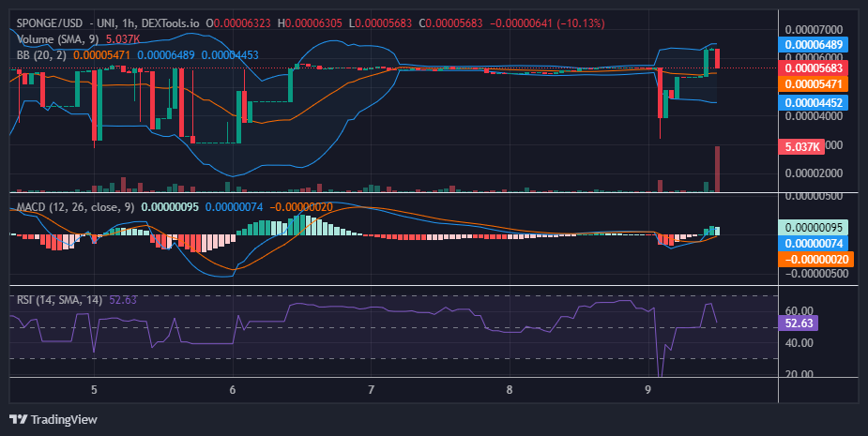This screenshot has width=868, height=436.
Task: Click the 20.00 RSI scale tick
Action: click(799, 373)
